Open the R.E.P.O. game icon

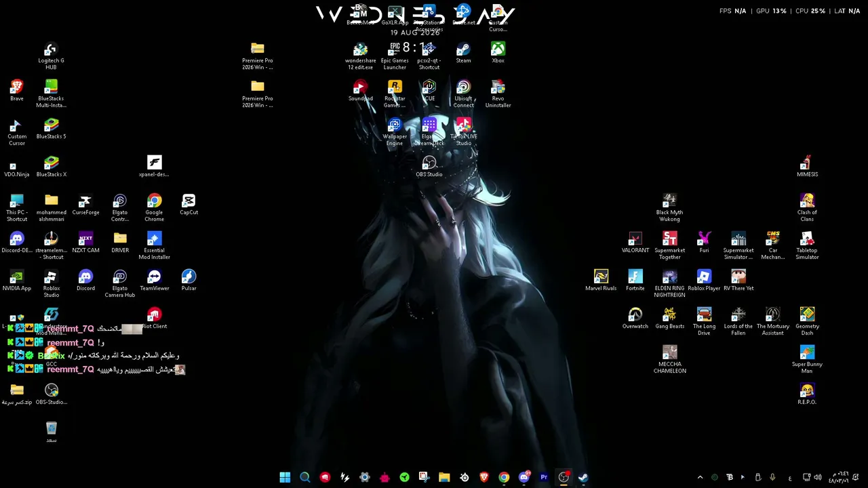(x=807, y=394)
